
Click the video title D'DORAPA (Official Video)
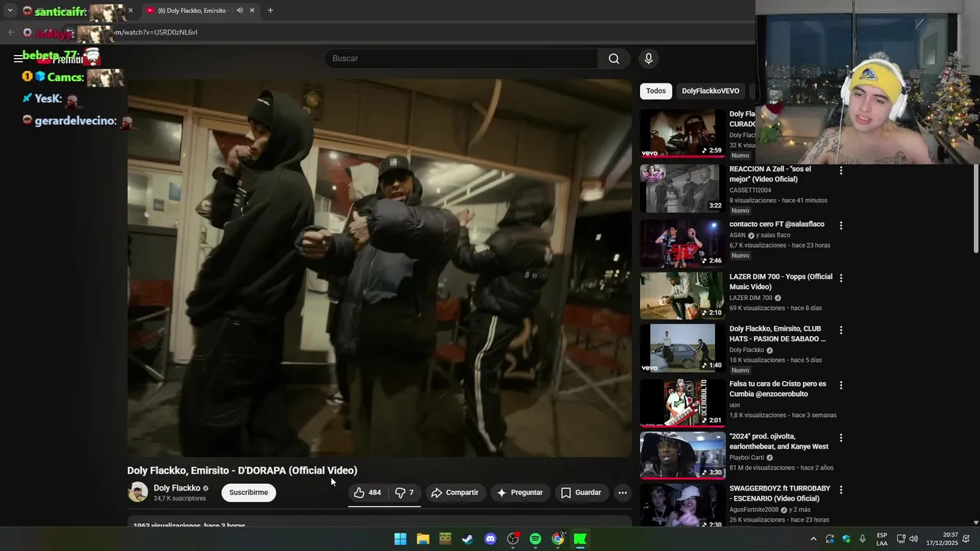(242, 471)
